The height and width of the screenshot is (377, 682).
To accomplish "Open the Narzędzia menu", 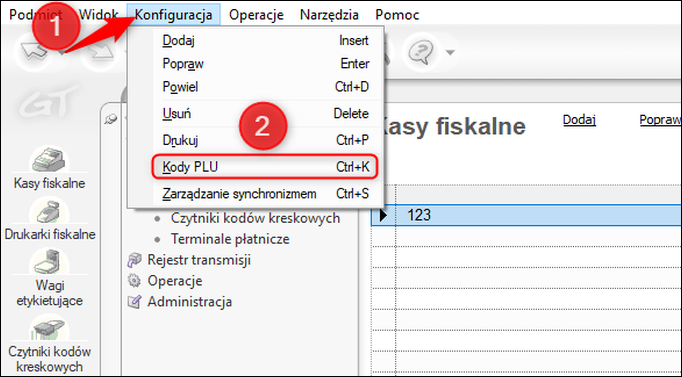I will [x=329, y=15].
